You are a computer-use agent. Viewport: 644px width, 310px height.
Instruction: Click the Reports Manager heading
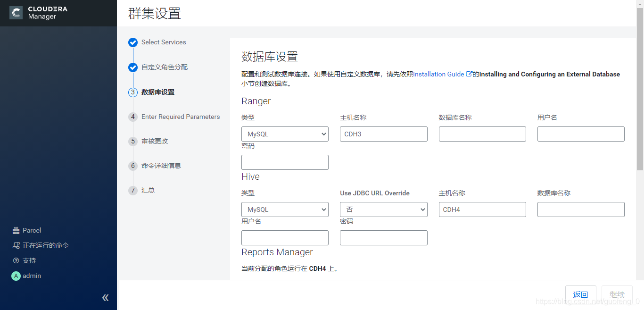pos(277,252)
